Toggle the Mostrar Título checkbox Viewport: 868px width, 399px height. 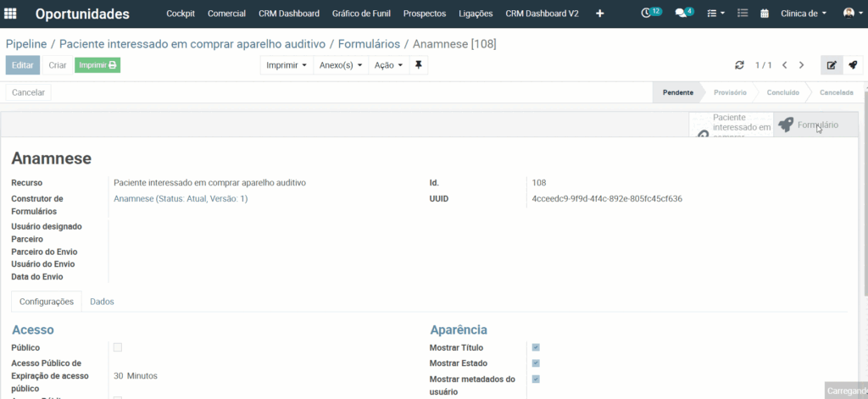click(536, 347)
